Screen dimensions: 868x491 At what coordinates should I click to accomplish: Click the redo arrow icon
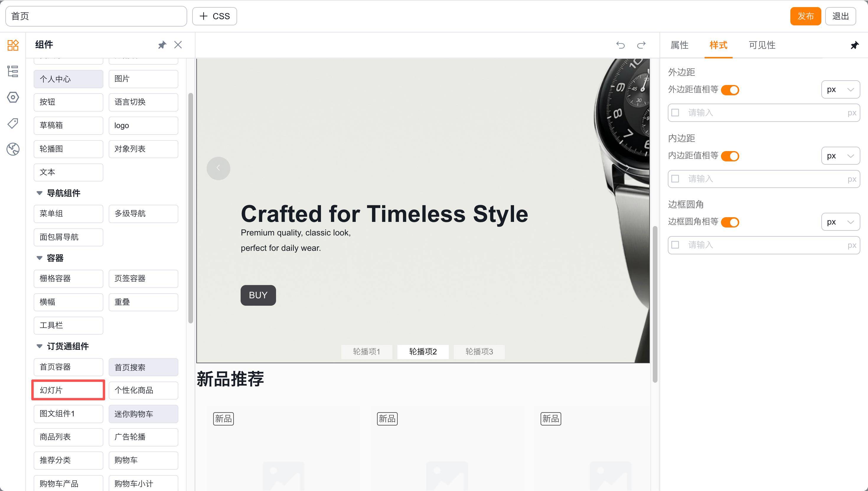click(641, 45)
